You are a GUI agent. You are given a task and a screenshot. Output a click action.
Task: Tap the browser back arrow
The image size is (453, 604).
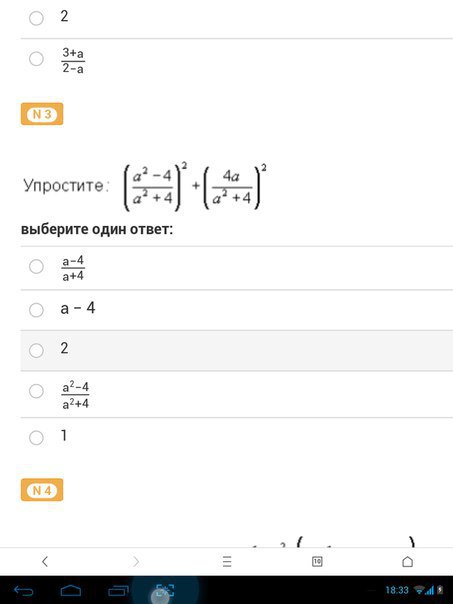[x=45, y=561]
